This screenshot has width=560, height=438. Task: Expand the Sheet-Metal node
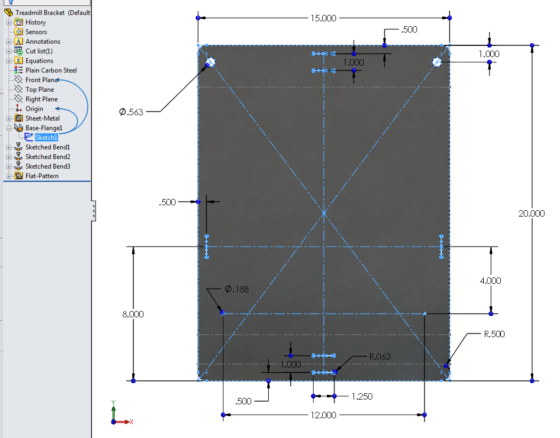point(9,119)
